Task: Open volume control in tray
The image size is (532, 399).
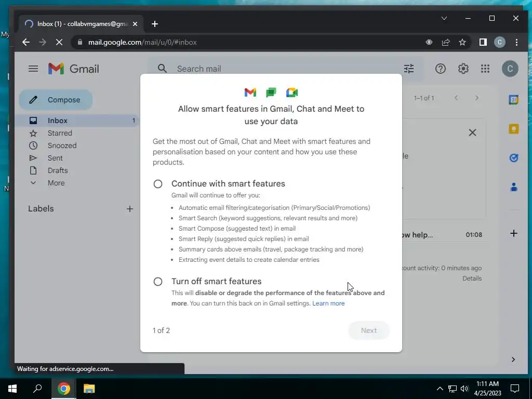Action: pyautogui.click(x=464, y=389)
